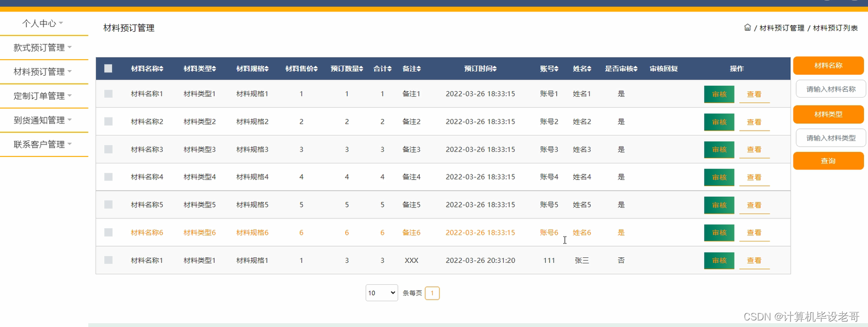Viewport: 868px width, 327px height.
Task: Click 审核 button for 张三 row
Action: 719,261
